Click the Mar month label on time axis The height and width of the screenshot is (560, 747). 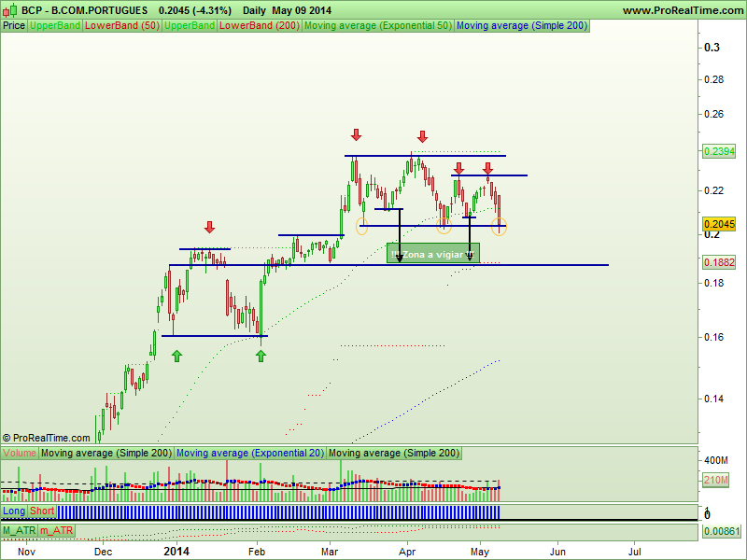[x=330, y=552]
